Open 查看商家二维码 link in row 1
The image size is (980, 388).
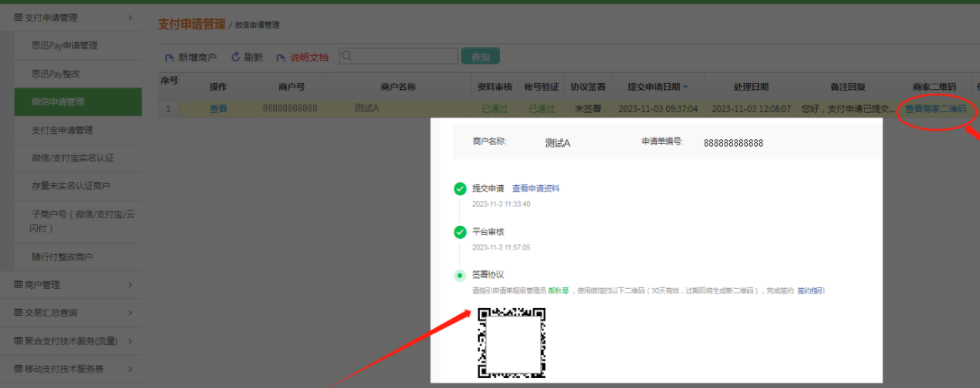point(935,109)
